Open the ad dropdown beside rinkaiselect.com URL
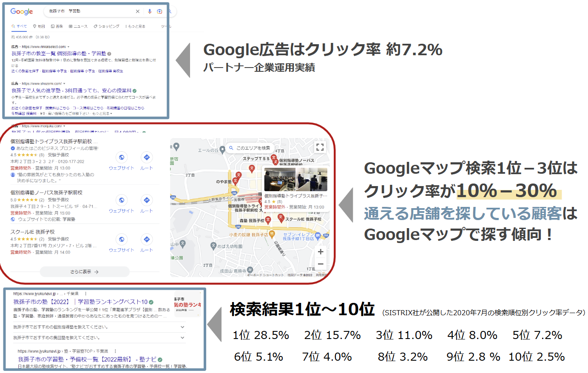588x373 pixels. point(68,47)
